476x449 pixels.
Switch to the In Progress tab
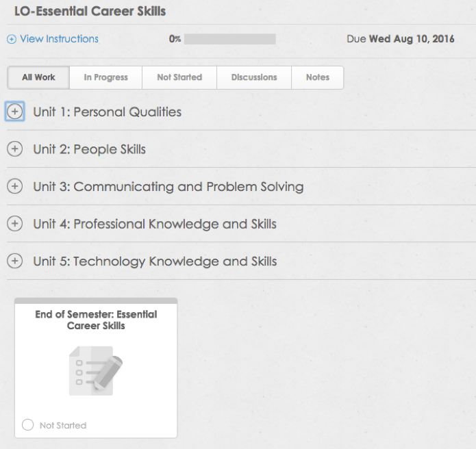point(105,77)
